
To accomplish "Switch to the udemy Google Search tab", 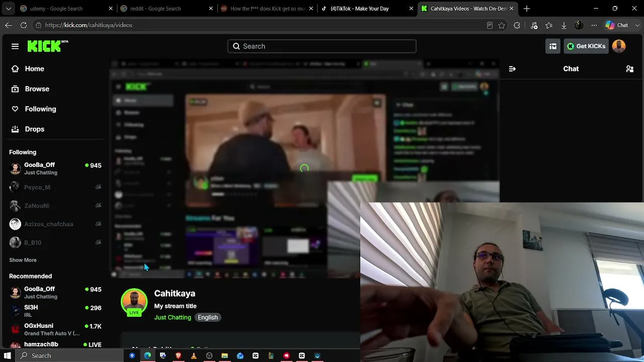I will [x=65, y=9].
